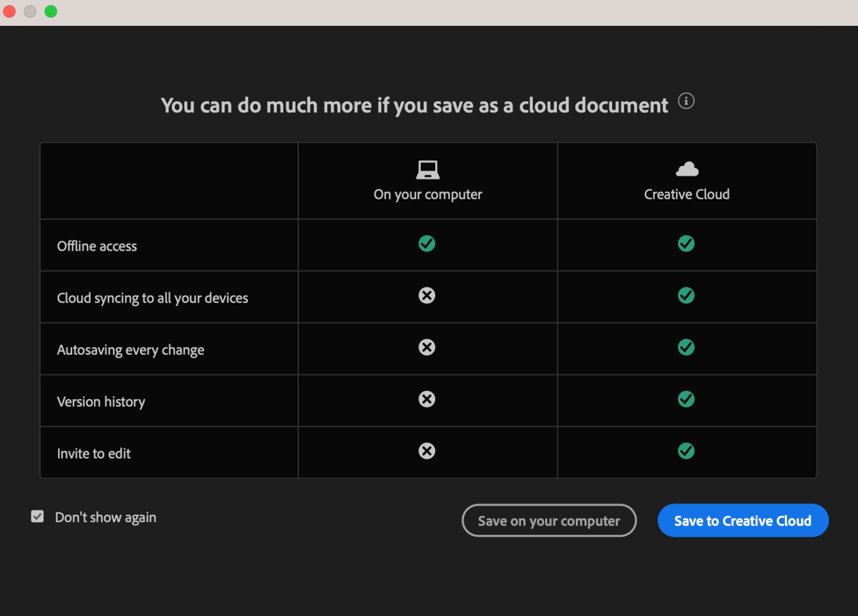Click Creative Cloud checkmark for Cloud syncing

[686, 295]
